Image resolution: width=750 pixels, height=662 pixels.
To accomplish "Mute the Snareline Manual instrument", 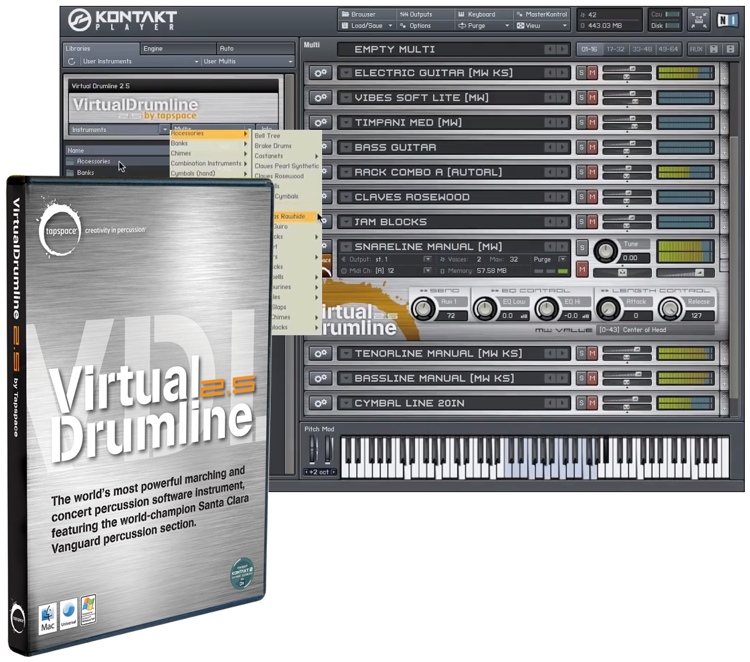I will pos(582,269).
